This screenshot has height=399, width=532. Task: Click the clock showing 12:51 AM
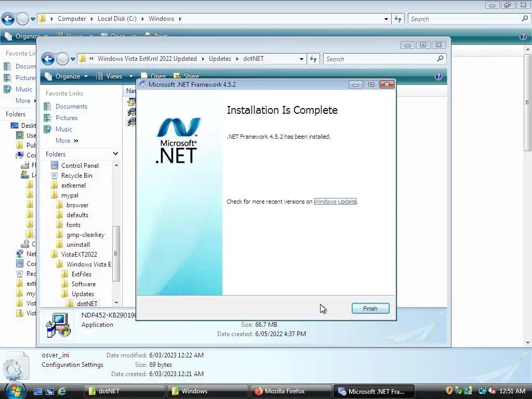[512, 391]
